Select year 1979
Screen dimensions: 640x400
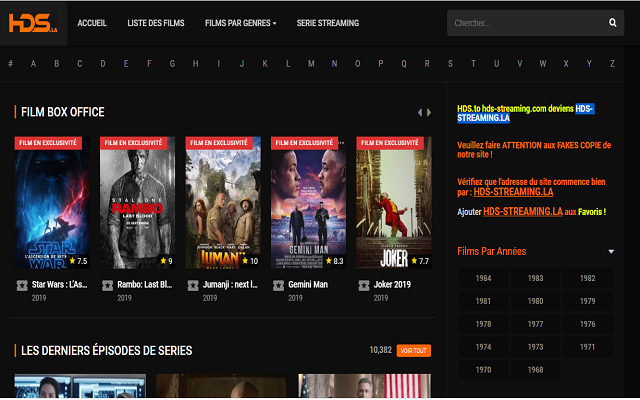coord(588,301)
